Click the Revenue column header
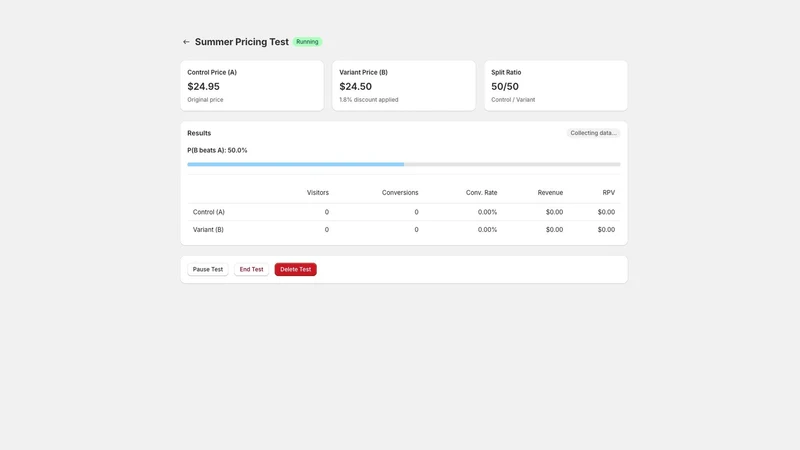 [x=550, y=193]
